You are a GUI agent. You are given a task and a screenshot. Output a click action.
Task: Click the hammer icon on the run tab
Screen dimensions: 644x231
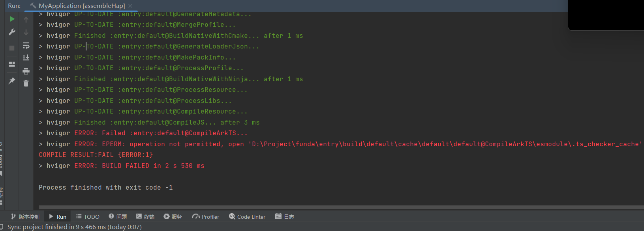coord(33,6)
